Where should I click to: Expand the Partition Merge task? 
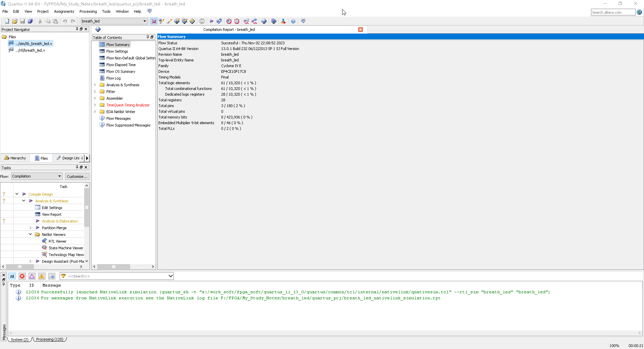(x=30, y=228)
